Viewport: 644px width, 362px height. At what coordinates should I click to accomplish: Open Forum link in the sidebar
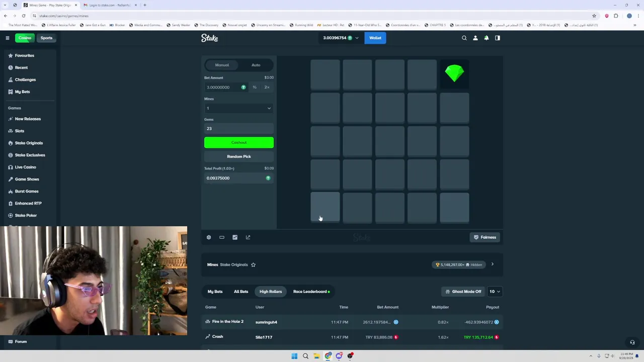[21, 341]
